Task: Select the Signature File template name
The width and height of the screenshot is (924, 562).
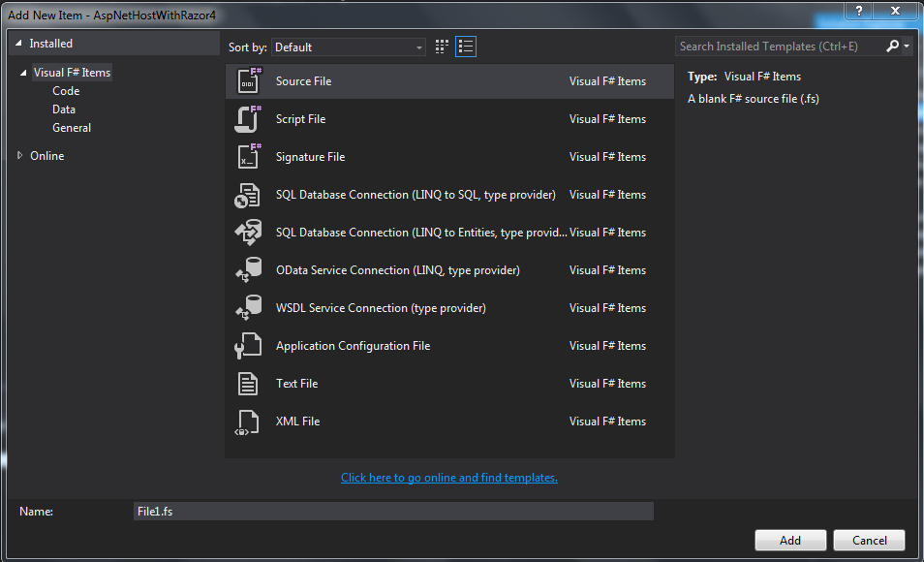Action: click(x=310, y=157)
